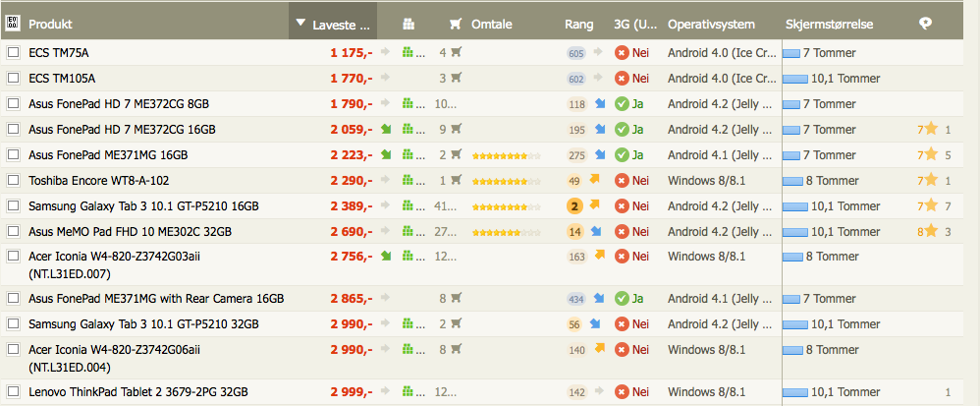Click the stock grid icon in header
980x406 pixels.
[x=408, y=24]
